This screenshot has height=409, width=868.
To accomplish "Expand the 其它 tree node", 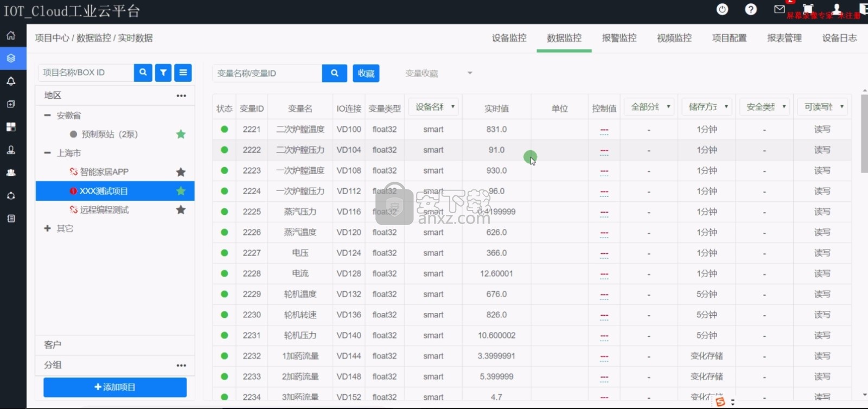I will tap(47, 228).
